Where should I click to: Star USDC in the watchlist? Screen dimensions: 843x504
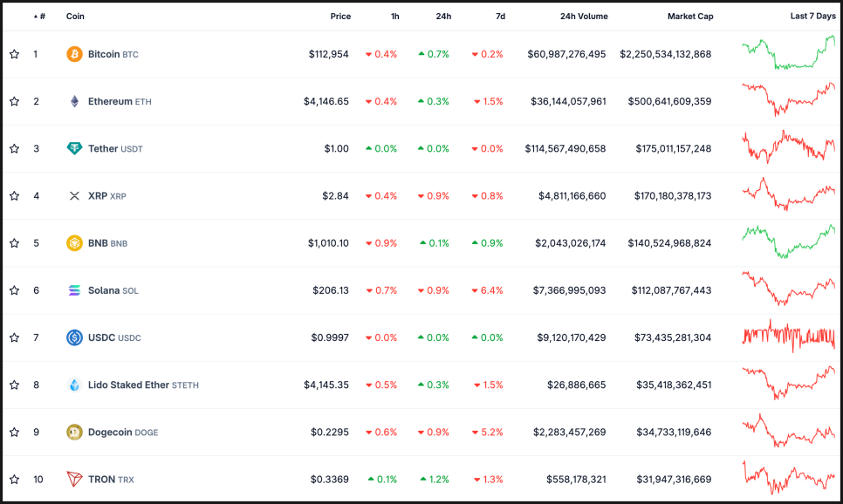pos(15,337)
